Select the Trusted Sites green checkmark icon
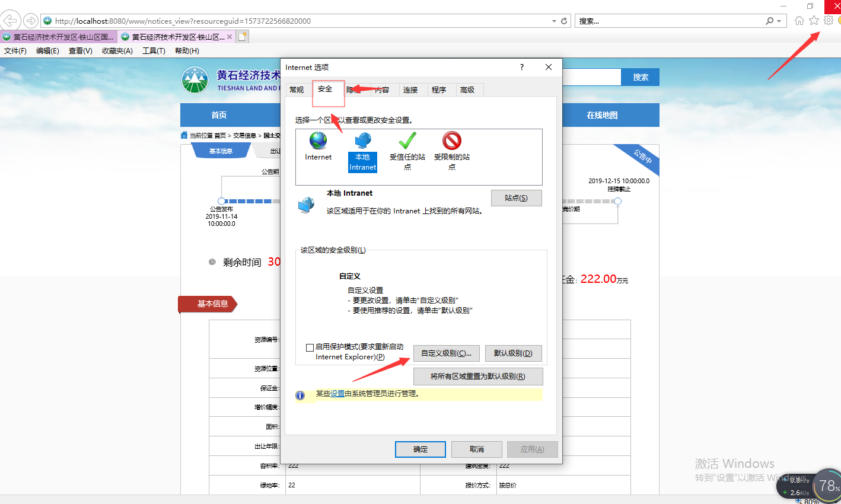The image size is (841, 504). coord(407,141)
